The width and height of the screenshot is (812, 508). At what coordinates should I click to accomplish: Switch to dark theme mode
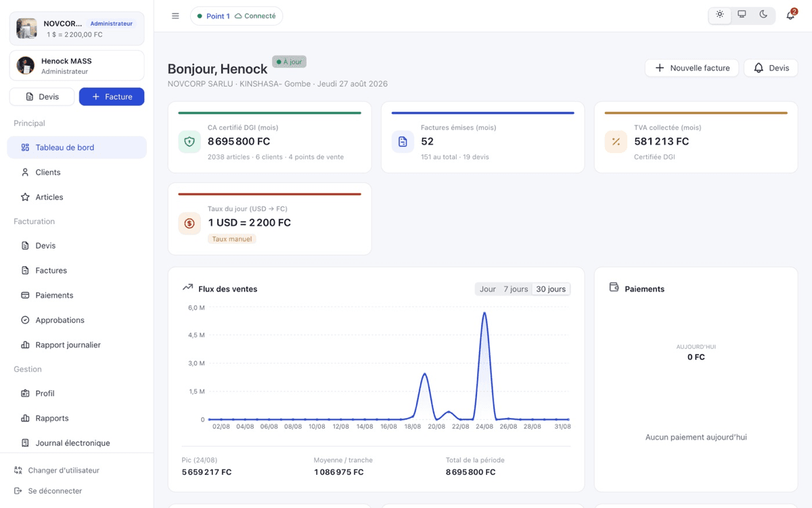point(763,15)
